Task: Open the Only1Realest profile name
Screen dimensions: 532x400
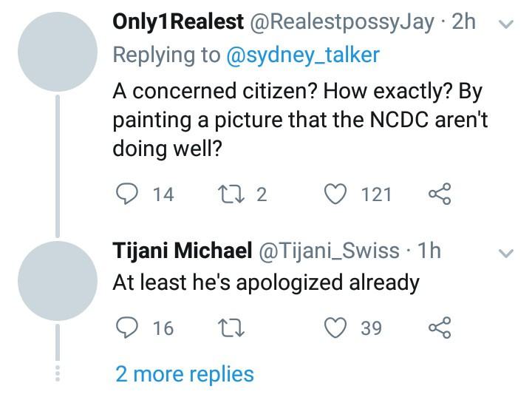Action: coord(178,21)
